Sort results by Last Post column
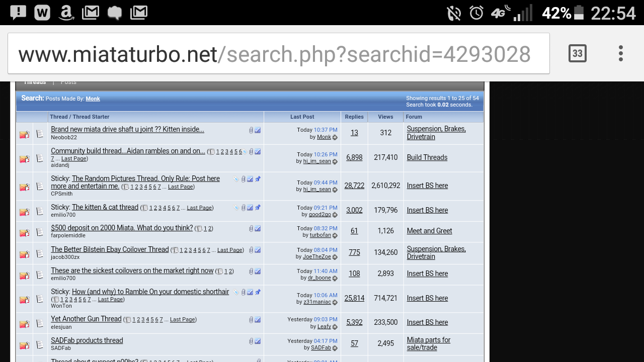This screenshot has height=362, width=644. [x=302, y=117]
